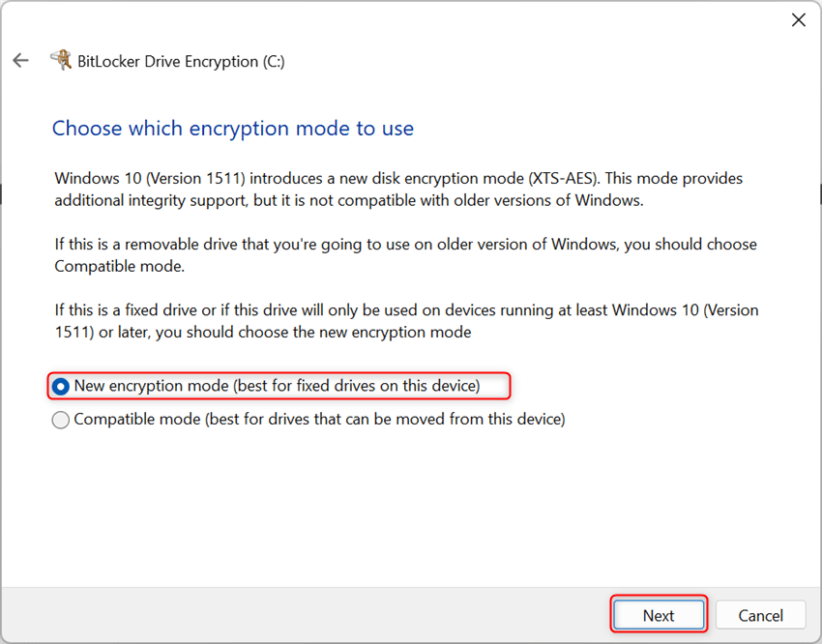Dismiss the wizard via Cancel

[x=761, y=615]
